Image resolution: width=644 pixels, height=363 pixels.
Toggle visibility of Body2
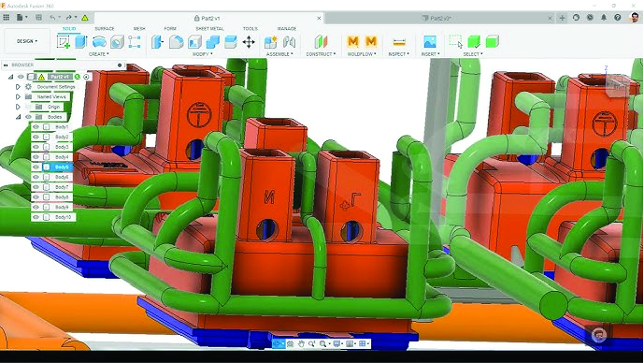[x=36, y=137]
